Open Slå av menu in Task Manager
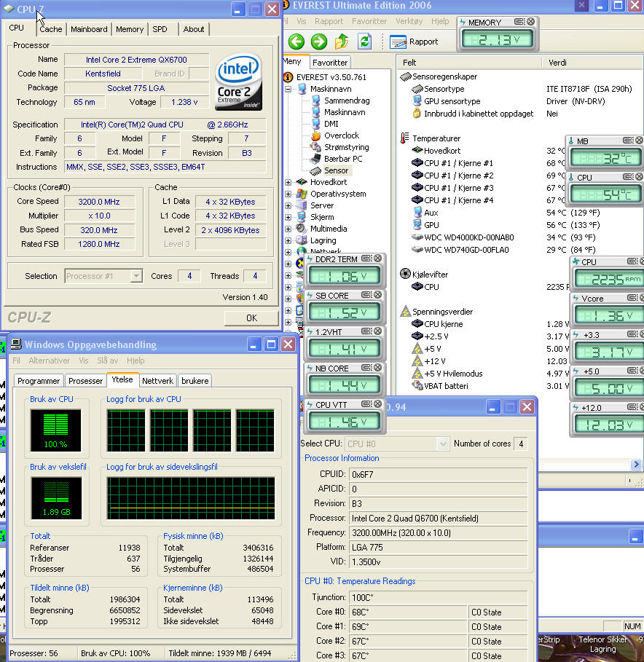 coord(108,360)
